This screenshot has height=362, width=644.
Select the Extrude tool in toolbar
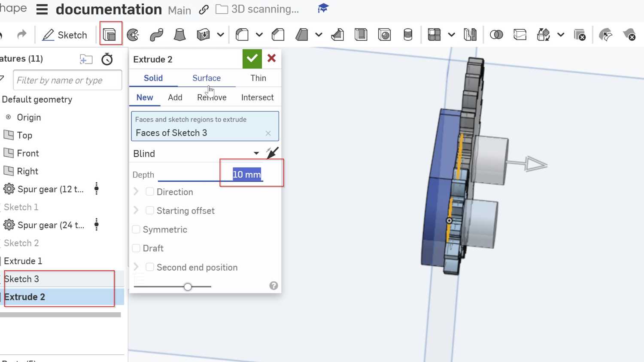(x=110, y=34)
